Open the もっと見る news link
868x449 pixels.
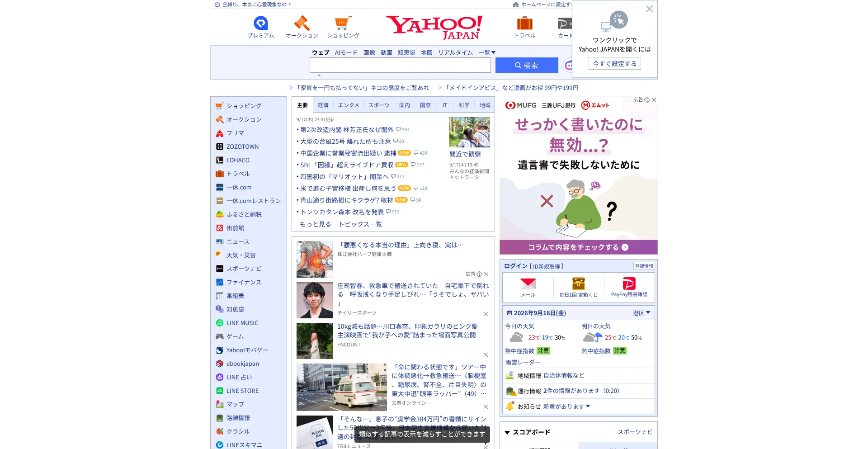[x=316, y=224]
